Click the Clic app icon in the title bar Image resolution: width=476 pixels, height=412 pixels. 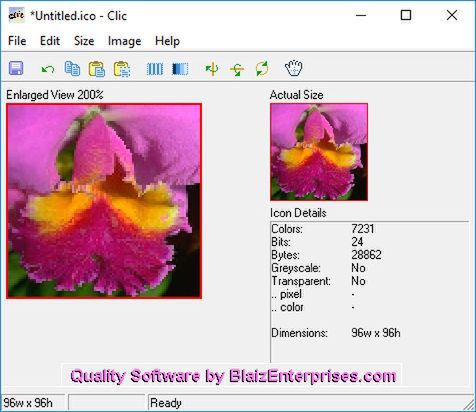point(16,15)
